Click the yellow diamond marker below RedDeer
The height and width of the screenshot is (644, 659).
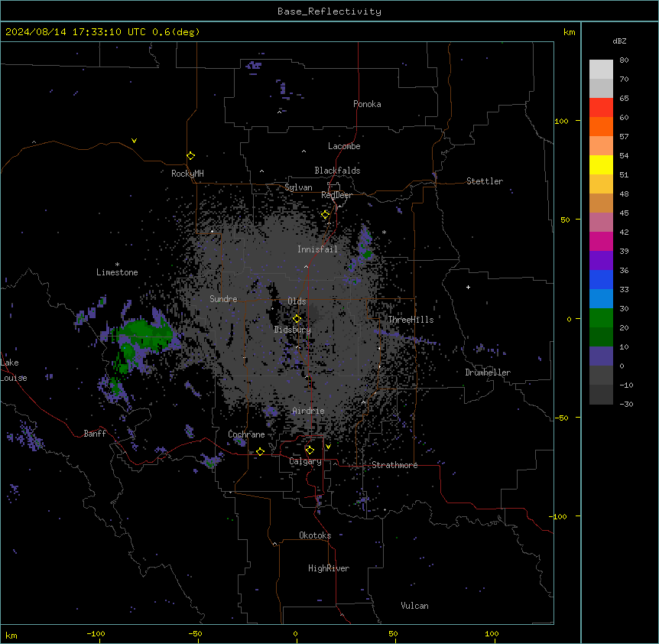pos(326,215)
